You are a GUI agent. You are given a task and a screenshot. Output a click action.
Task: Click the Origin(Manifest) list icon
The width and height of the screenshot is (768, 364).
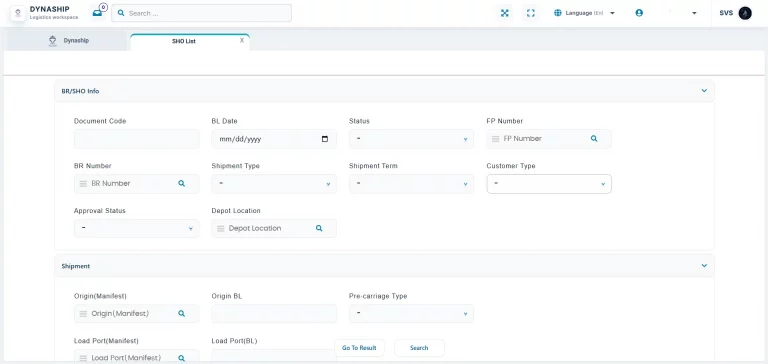point(83,314)
